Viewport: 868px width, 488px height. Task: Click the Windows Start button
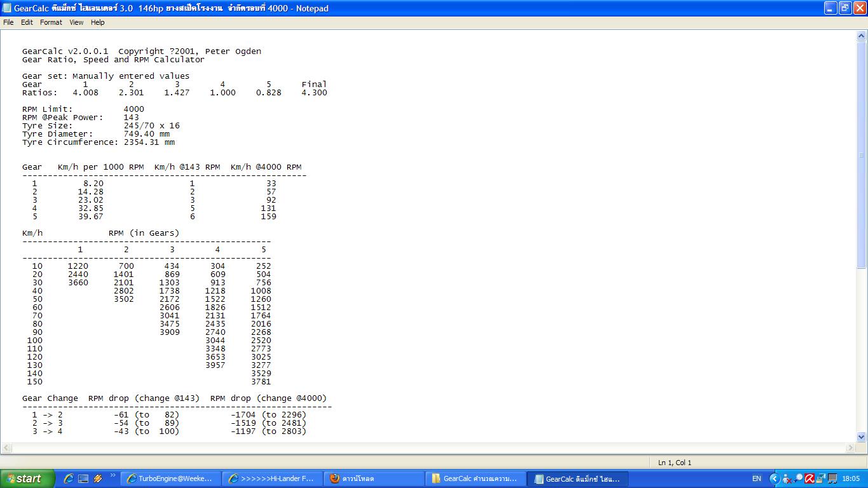(x=24, y=478)
